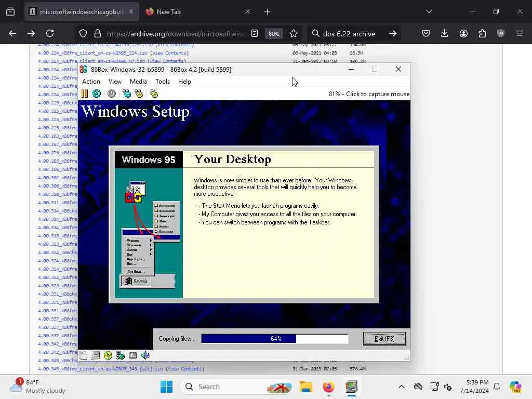Image resolution: width=532 pixels, height=399 pixels.
Task: Click the CD-ROM status bar icon
Action: (x=108, y=355)
